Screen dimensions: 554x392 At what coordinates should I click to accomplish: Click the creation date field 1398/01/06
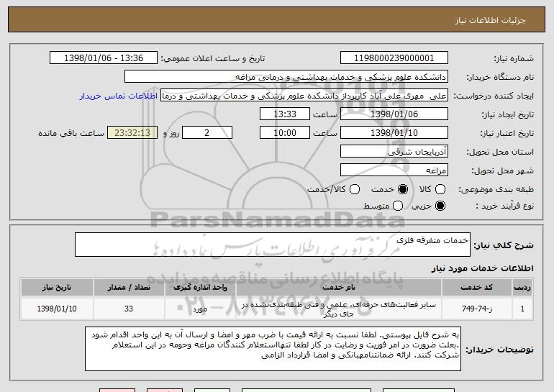click(394, 114)
